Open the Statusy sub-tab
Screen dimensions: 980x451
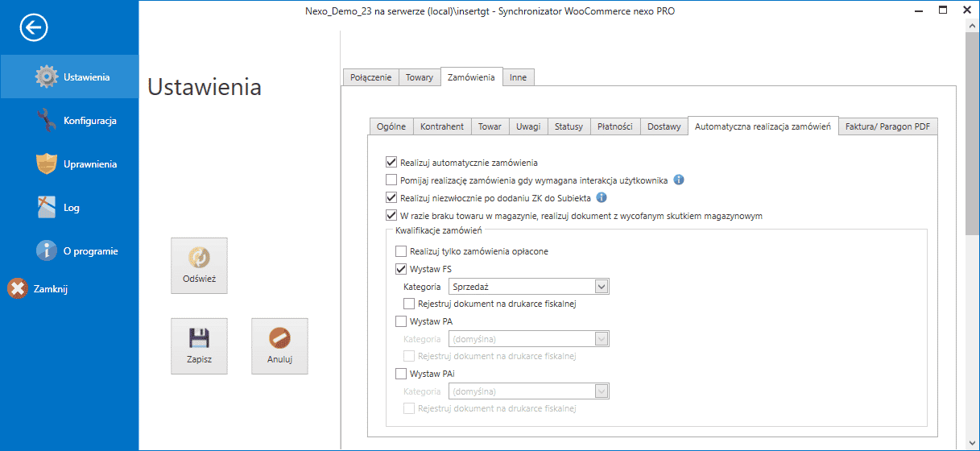tap(569, 126)
